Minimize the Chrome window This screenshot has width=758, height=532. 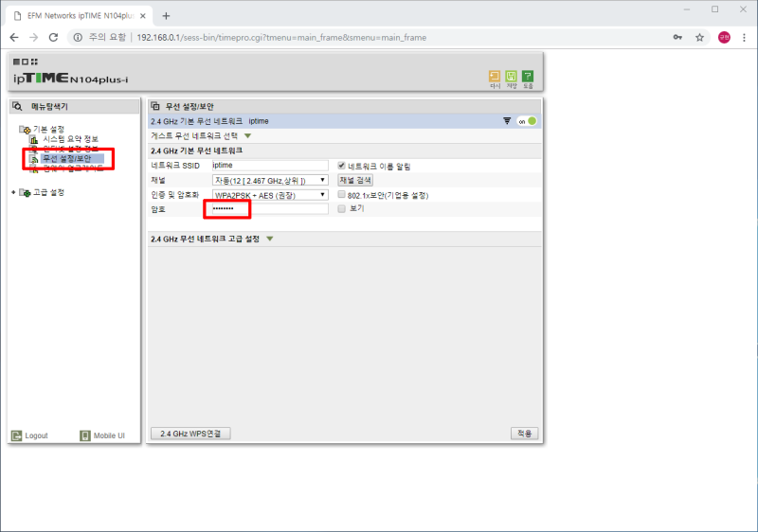tap(686, 9)
